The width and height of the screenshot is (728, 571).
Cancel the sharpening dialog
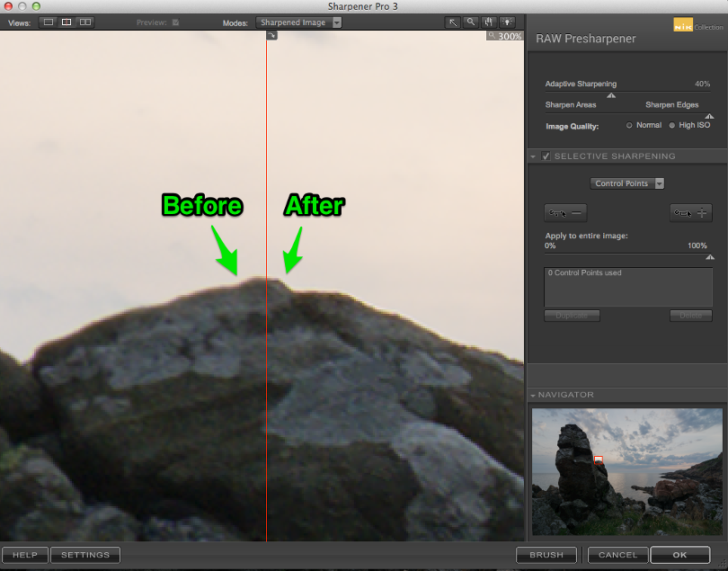(618, 555)
